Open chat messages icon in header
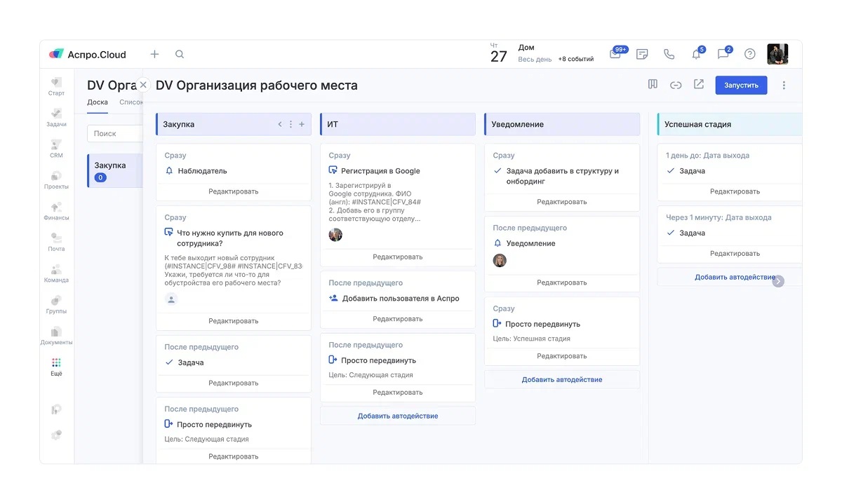This screenshot has width=842, height=504. 723,54
